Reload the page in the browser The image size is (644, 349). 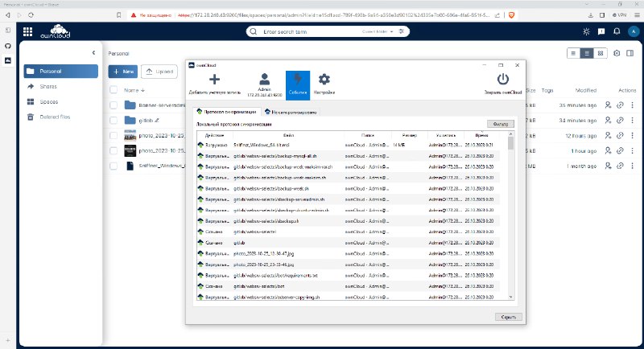pyautogui.click(x=31, y=15)
